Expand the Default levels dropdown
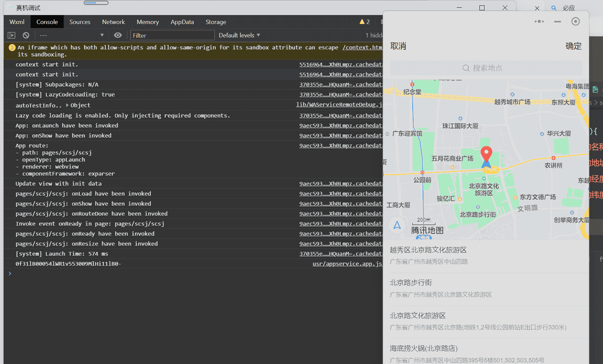This screenshot has height=364, width=603. point(239,35)
